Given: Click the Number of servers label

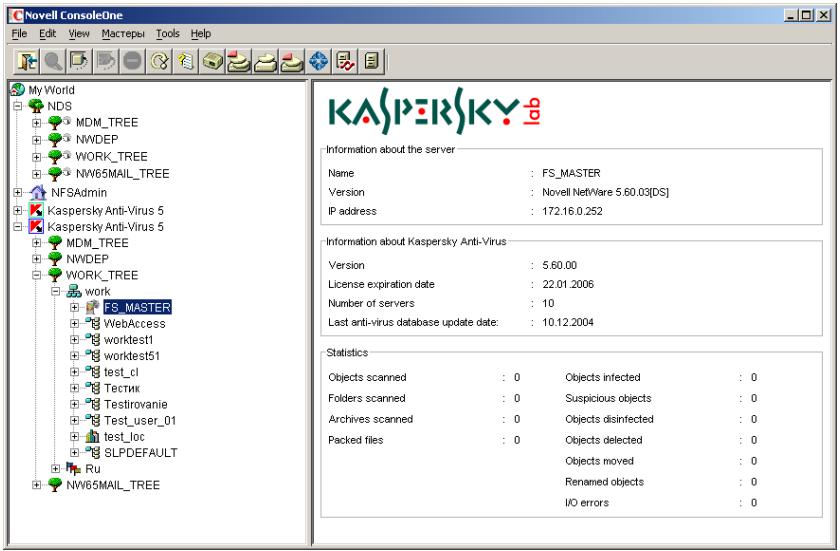Looking at the screenshot, I should pyautogui.click(x=371, y=303).
